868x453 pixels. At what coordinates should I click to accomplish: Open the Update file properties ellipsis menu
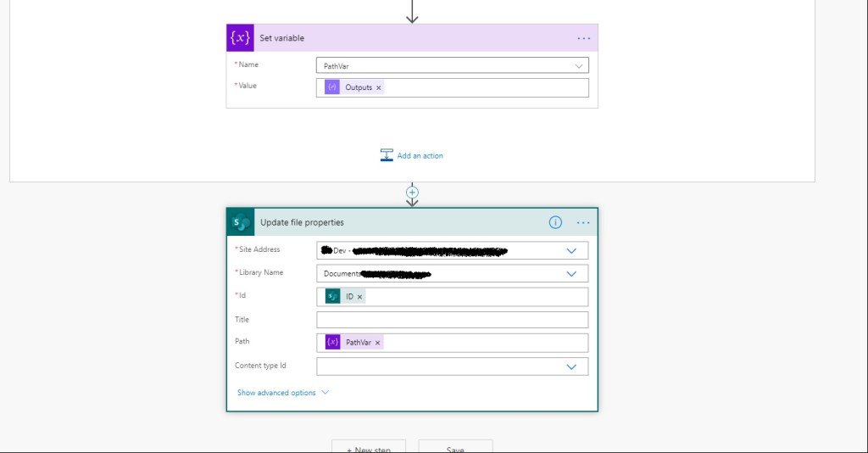(583, 222)
